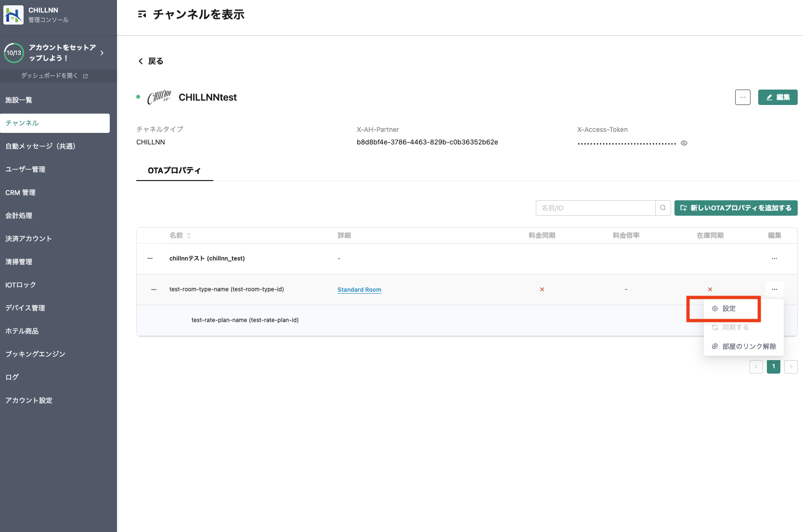Select 設定 from the context menu
Image resolution: width=803 pixels, height=532 pixels.
point(744,309)
